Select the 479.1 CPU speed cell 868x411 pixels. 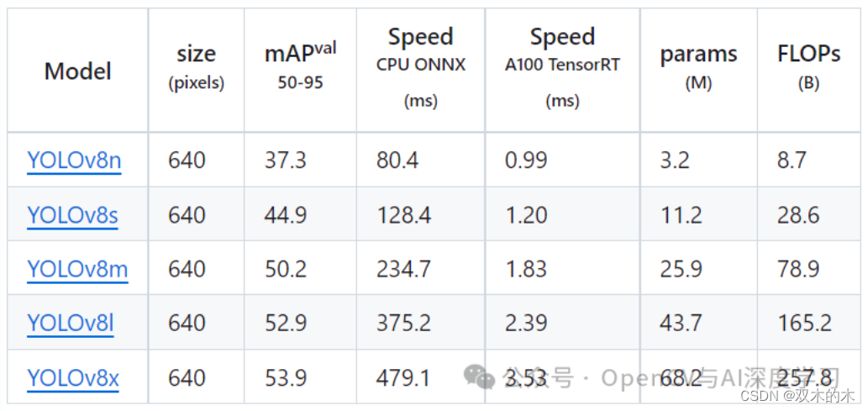(x=403, y=378)
